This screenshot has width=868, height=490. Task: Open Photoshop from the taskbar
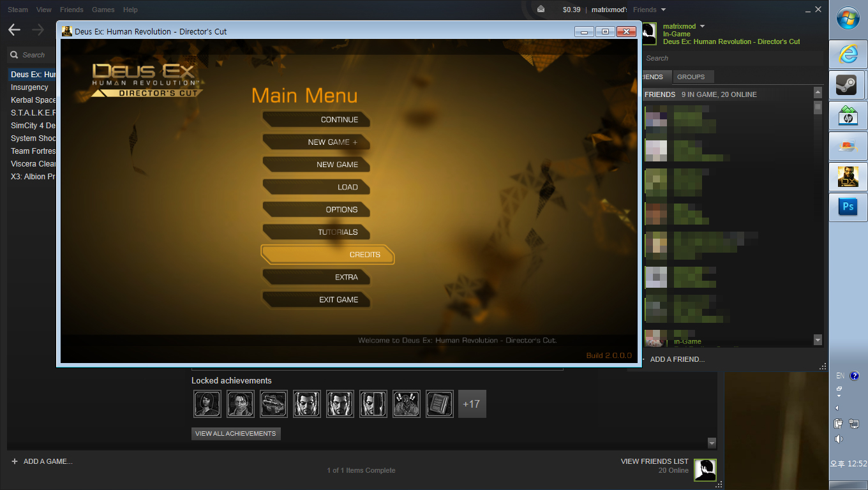click(x=848, y=207)
